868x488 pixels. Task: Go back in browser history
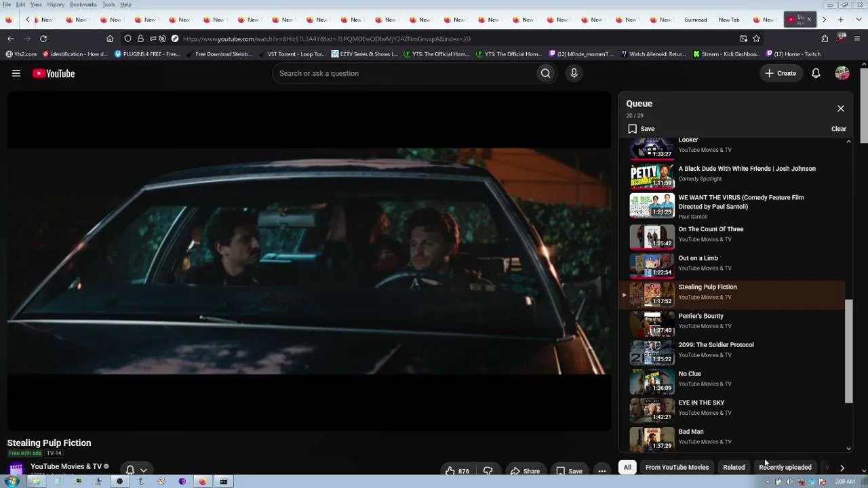(10, 39)
